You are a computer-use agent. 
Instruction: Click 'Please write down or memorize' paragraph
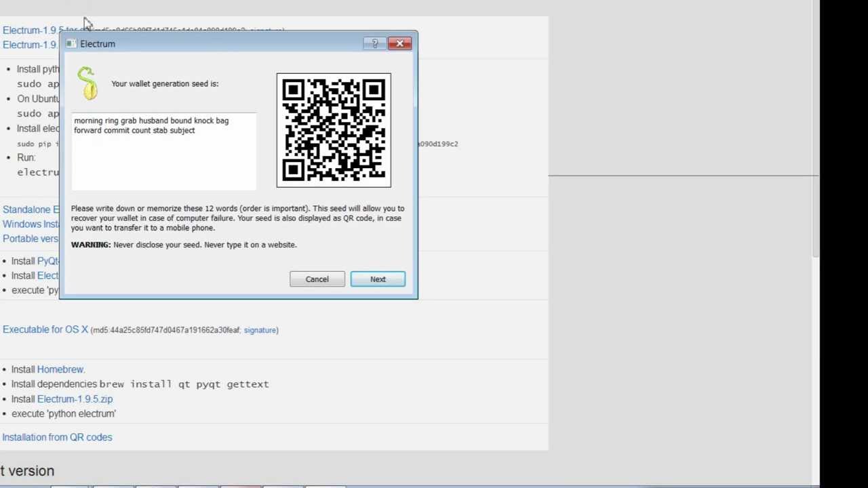click(237, 218)
